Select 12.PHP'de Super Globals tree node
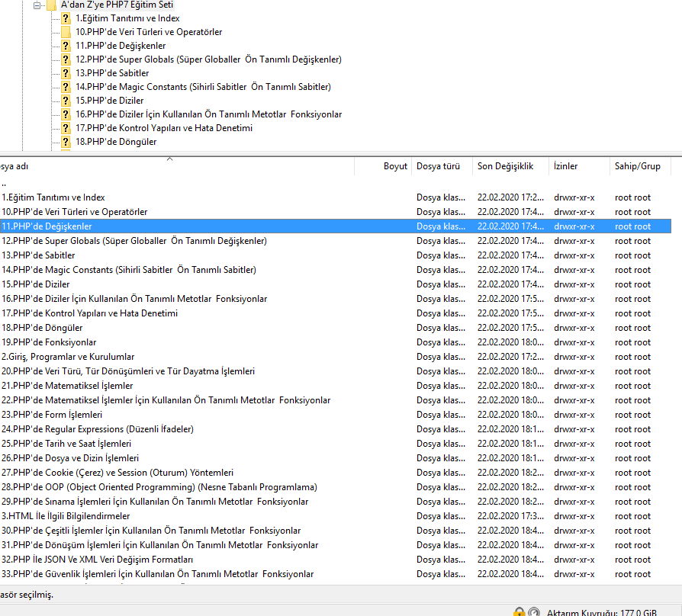Screen dimensions: 682x616 pos(208,59)
